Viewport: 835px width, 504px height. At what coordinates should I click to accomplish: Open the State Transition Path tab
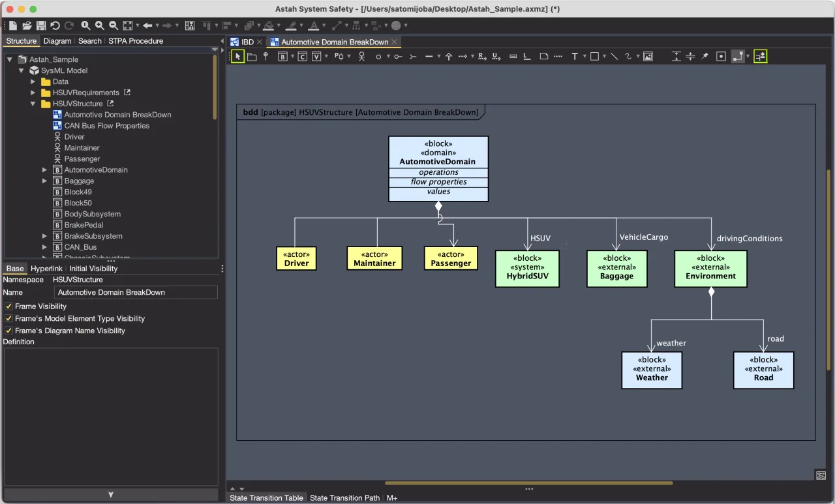click(344, 498)
